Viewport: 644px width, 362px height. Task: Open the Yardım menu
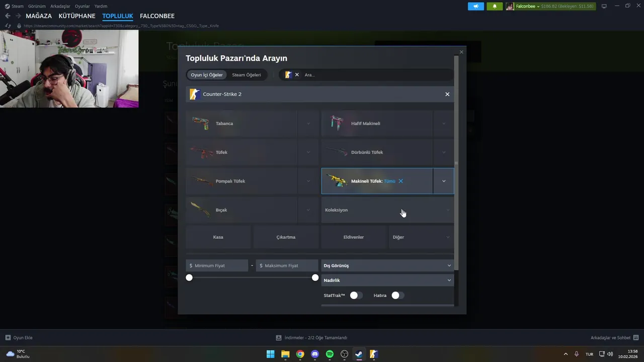[x=101, y=6]
